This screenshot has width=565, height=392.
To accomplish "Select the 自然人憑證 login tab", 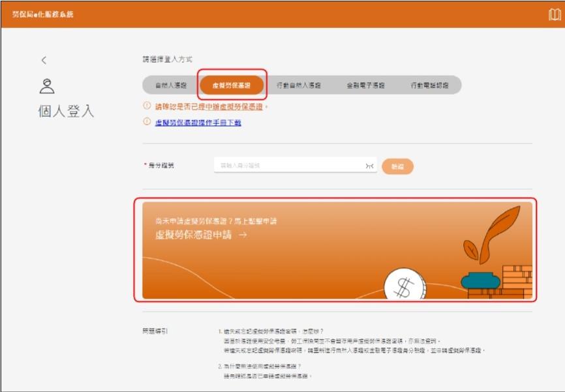I will (x=171, y=85).
